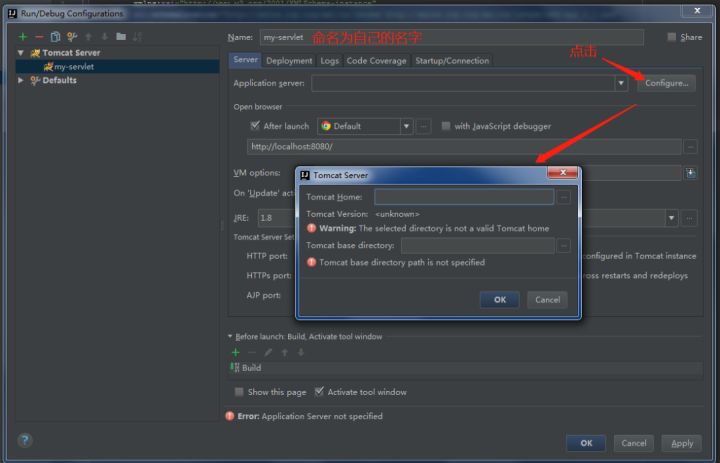Open browse button beside localhost URL field
The width and height of the screenshot is (720, 463).
point(690,147)
